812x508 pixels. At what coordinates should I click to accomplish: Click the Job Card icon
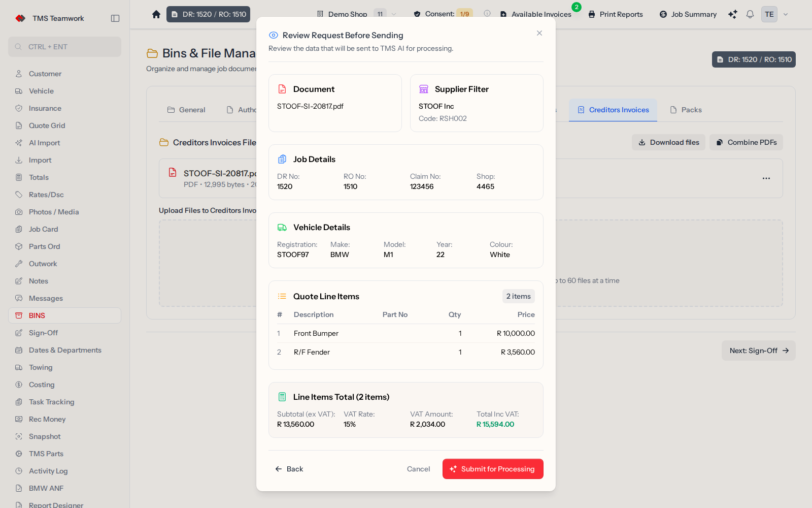(19, 229)
